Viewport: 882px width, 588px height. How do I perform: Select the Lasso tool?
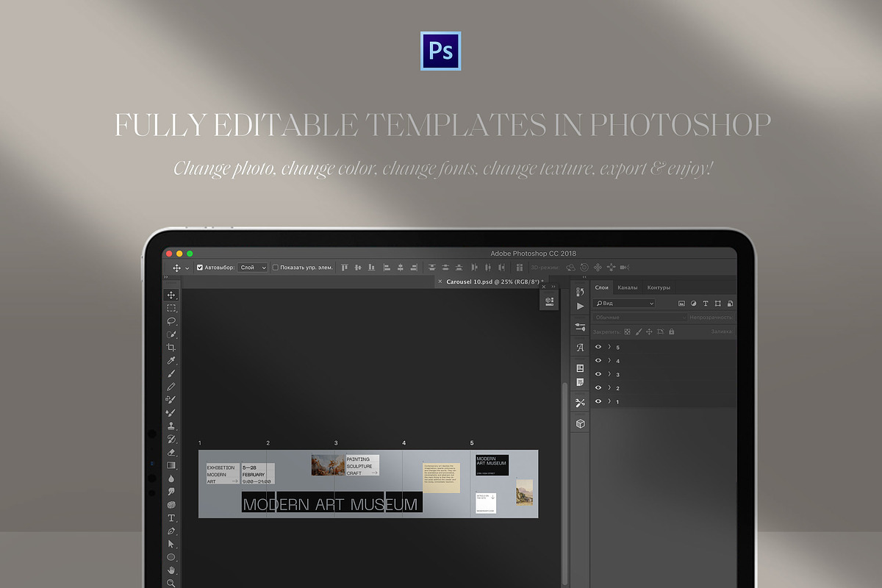pyautogui.click(x=171, y=321)
